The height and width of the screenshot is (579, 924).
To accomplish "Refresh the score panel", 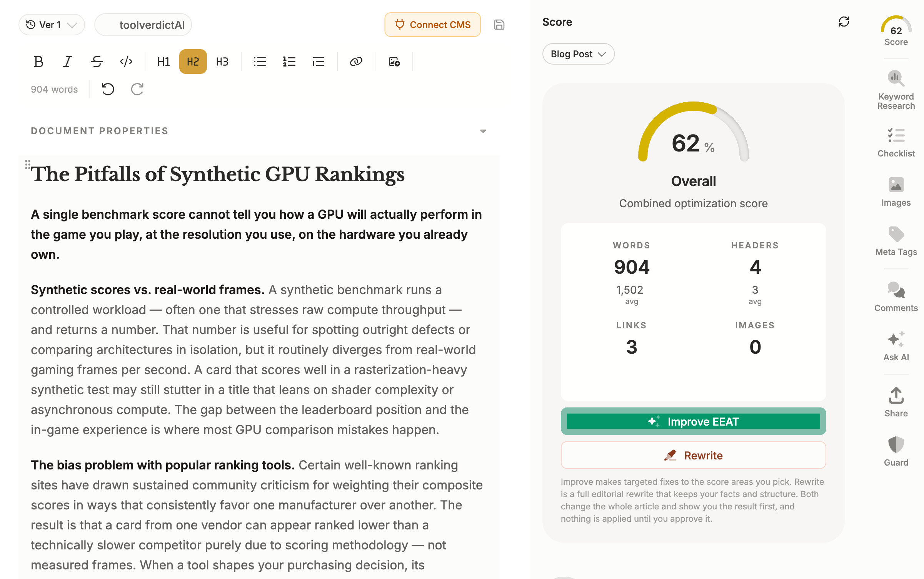I will pos(844,22).
